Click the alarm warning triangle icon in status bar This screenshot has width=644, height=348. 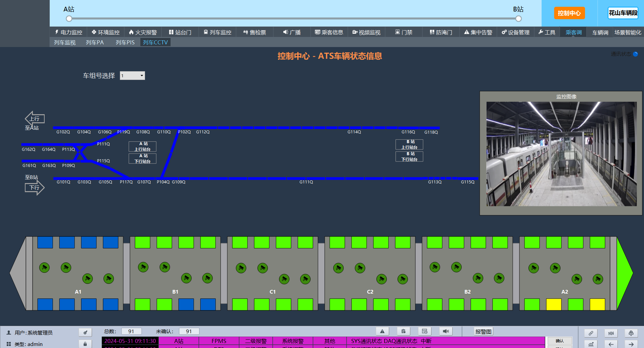[382, 332]
